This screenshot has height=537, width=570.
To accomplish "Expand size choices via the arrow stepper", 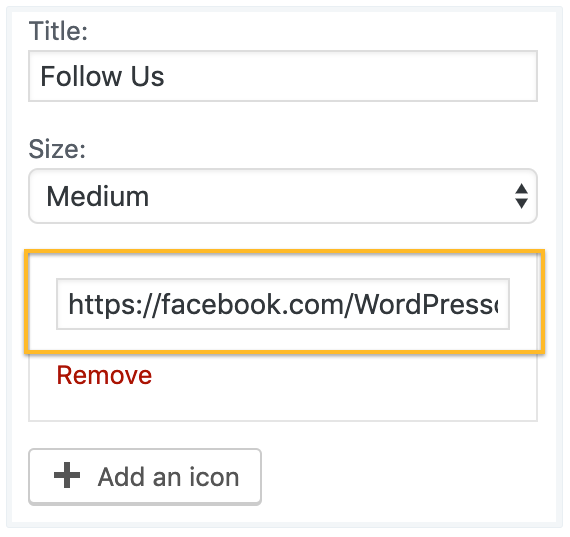I will pos(521,196).
